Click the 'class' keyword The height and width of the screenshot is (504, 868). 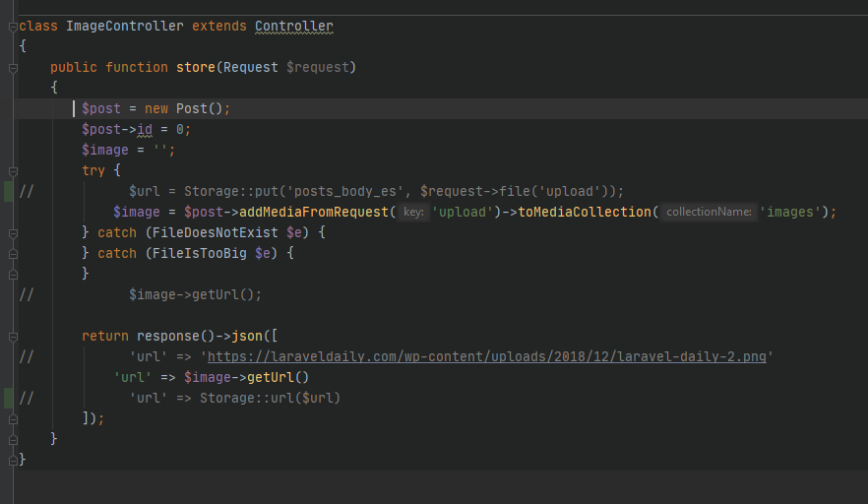[38, 26]
